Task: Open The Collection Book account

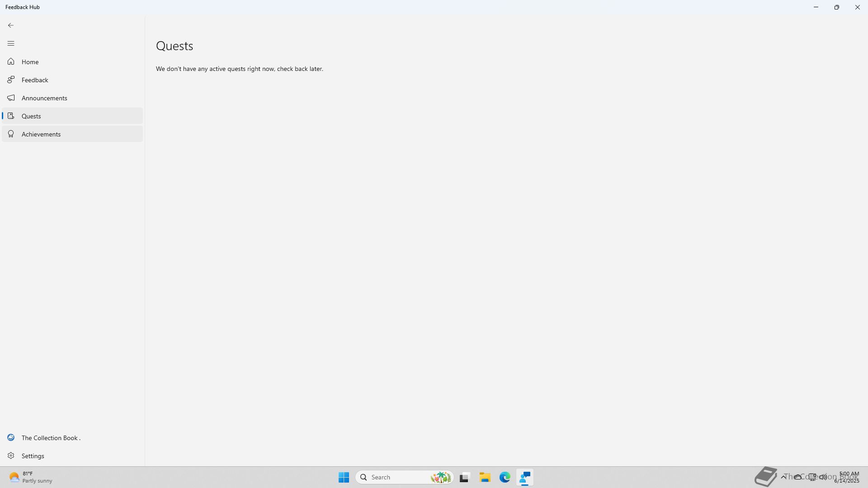Action: click(x=51, y=438)
